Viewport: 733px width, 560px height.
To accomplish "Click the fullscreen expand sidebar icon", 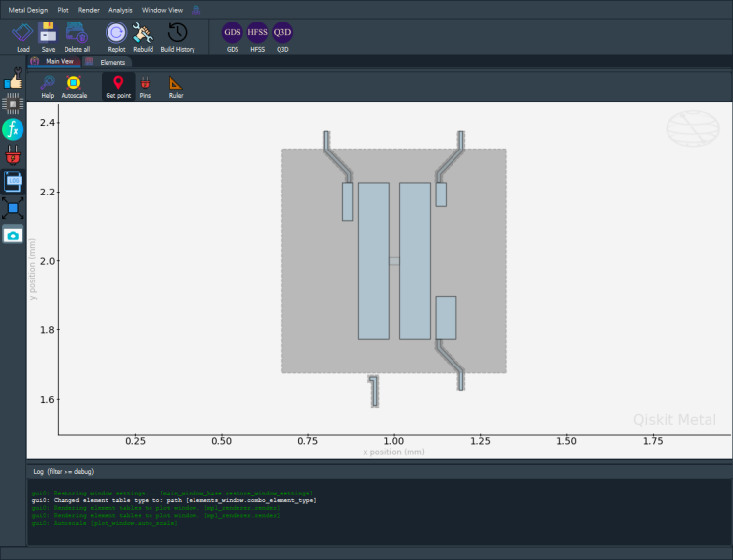I will click(x=13, y=208).
